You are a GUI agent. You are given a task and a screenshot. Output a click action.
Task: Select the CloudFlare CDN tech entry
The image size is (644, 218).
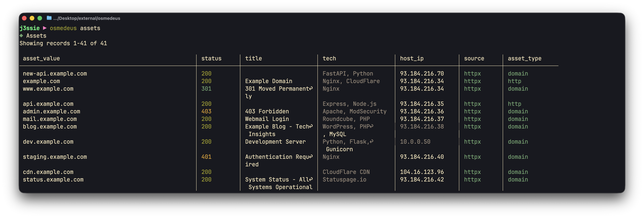(x=346, y=172)
